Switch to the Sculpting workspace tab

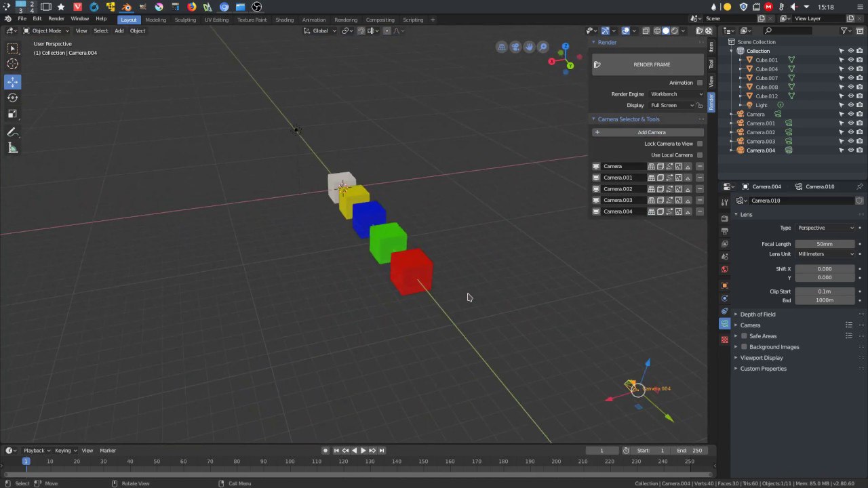point(185,20)
